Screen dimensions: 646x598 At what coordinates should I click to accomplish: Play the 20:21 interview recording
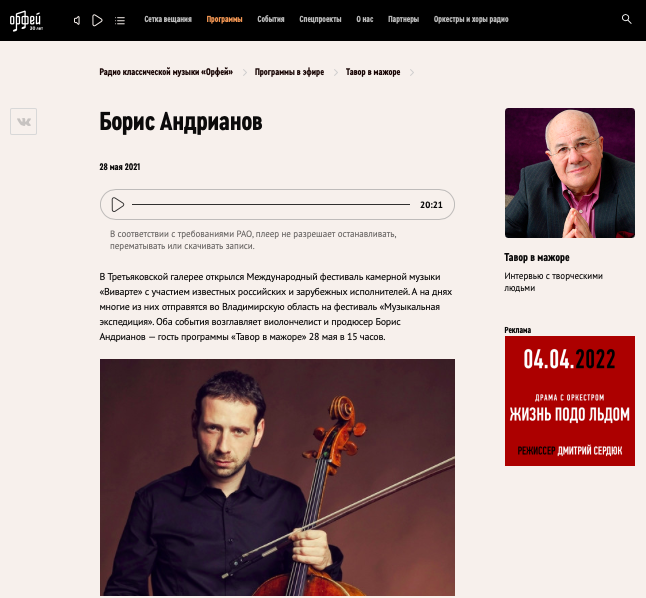[x=117, y=204]
